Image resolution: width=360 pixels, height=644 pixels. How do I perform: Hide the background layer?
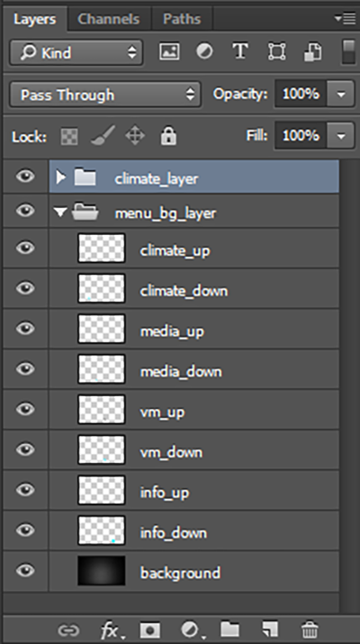25,570
